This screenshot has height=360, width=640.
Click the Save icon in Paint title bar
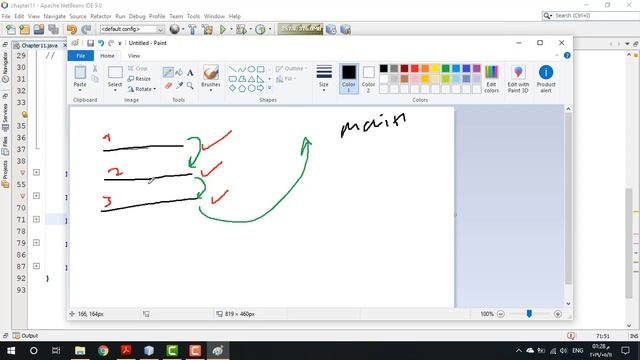(x=90, y=43)
